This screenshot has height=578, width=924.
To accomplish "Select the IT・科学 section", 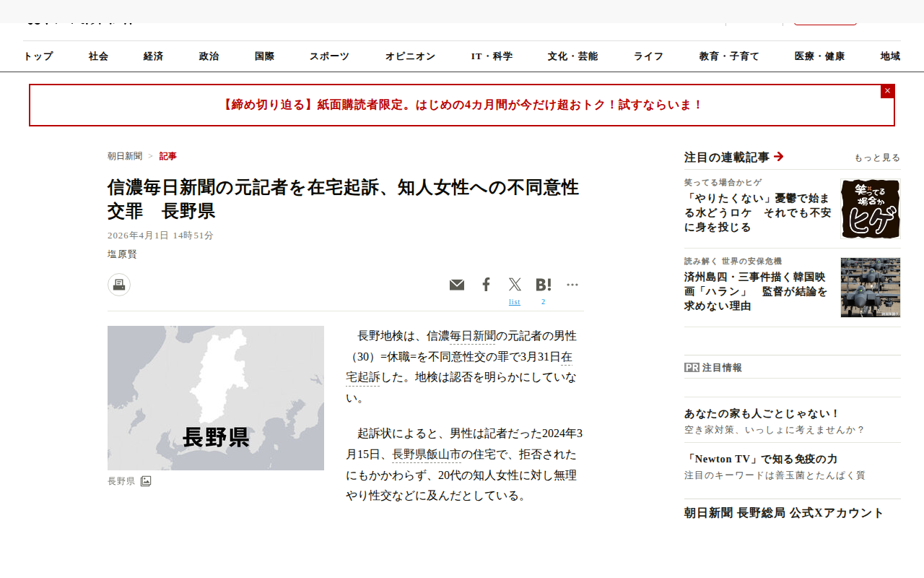I will pos(492,56).
